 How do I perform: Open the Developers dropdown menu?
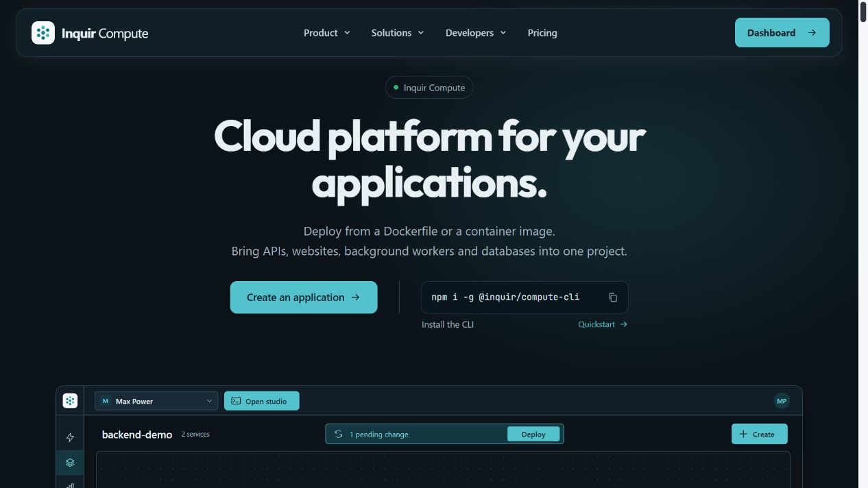click(476, 33)
